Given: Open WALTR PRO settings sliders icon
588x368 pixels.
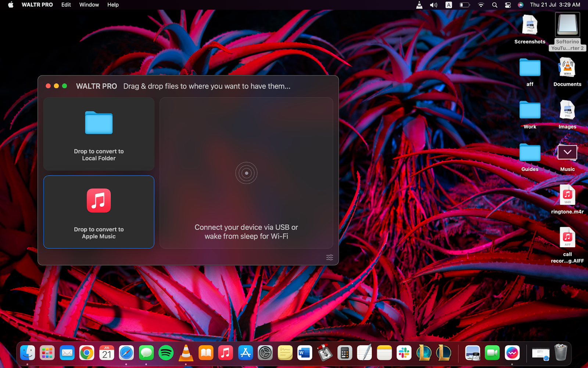Looking at the screenshot, I should coord(330,257).
